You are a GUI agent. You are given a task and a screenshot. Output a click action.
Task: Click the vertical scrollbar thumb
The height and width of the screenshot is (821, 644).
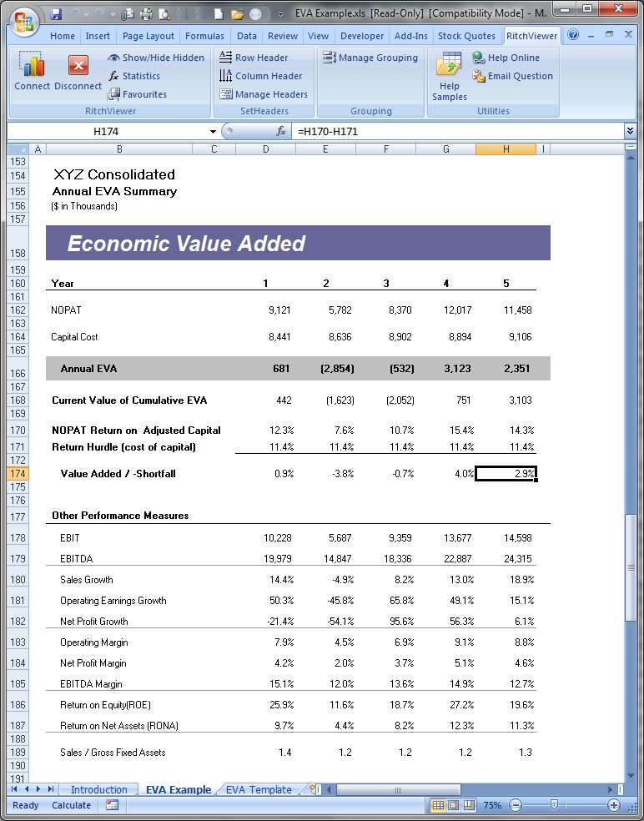[631, 568]
